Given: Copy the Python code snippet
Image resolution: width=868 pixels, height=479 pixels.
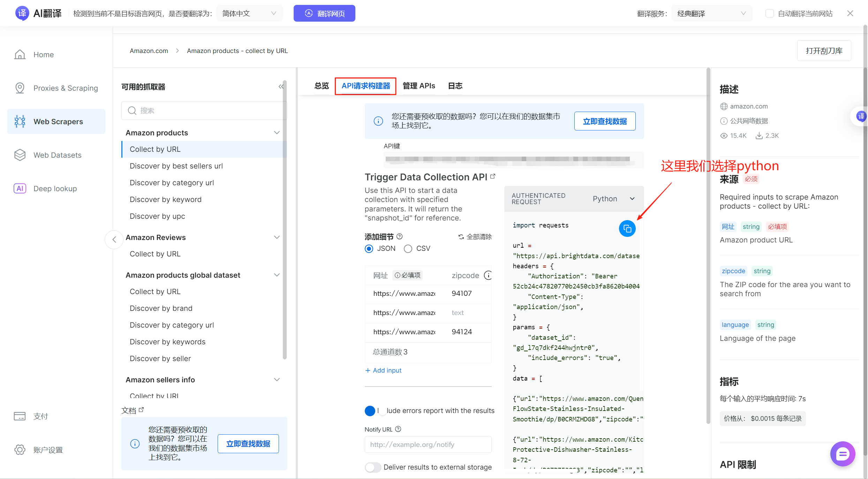Looking at the screenshot, I should pos(627,229).
